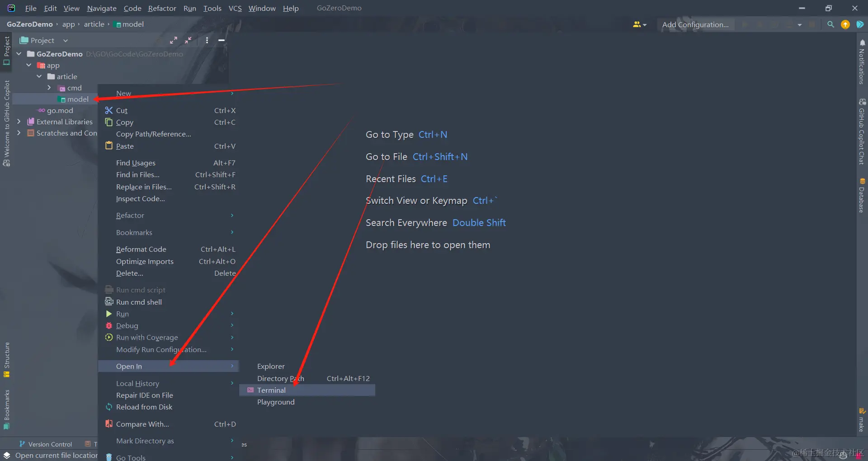
Task: Open Welcome to GitHub Copilot side tab
Action: (6, 123)
